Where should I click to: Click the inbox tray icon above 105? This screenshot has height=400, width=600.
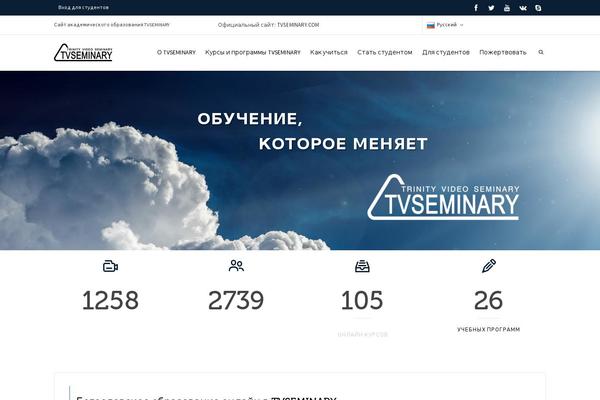362,266
